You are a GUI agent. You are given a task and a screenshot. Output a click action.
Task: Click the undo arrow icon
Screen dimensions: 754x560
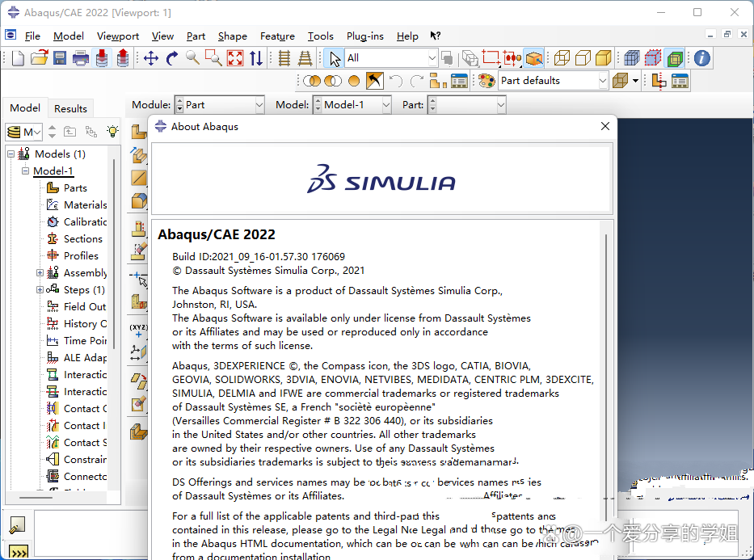tap(396, 81)
